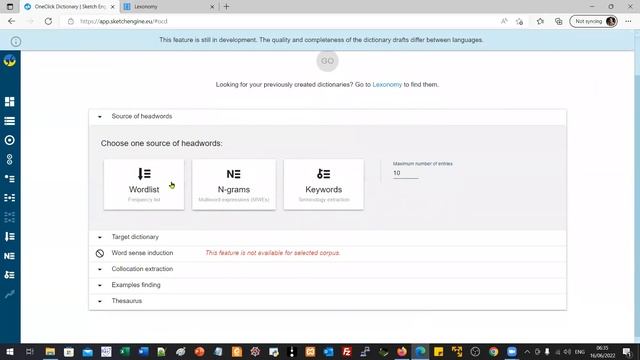The image size is (640, 360).
Task: Open the Word Sketch target icon in sidebar
Action: [x=9, y=140]
